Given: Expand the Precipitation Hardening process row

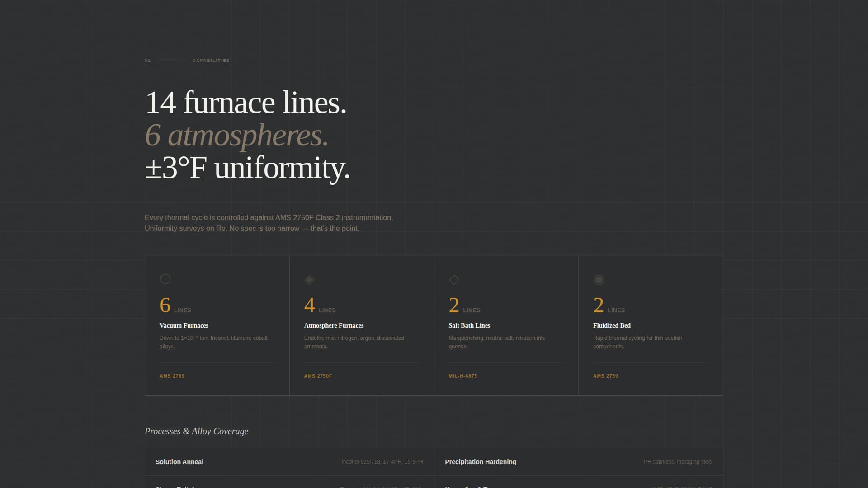Looking at the screenshot, I should (579, 462).
